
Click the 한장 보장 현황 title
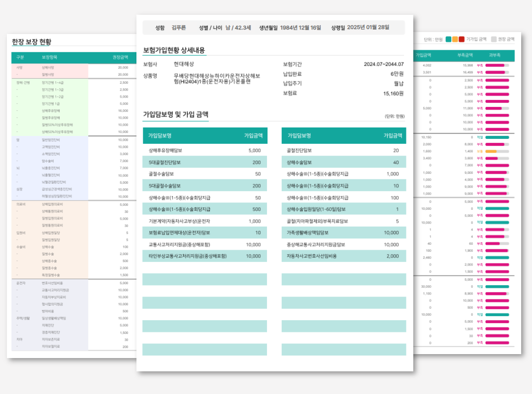point(32,42)
